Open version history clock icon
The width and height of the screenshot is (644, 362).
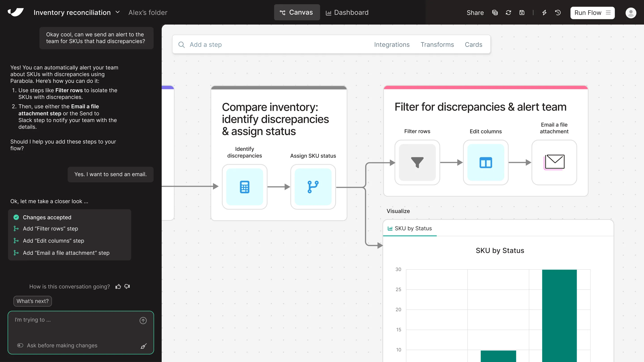point(558,13)
